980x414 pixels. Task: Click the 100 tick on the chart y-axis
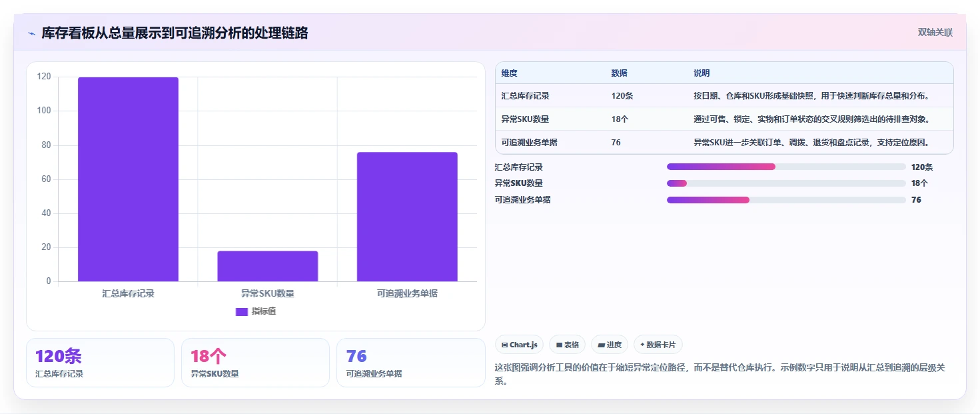point(43,111)
